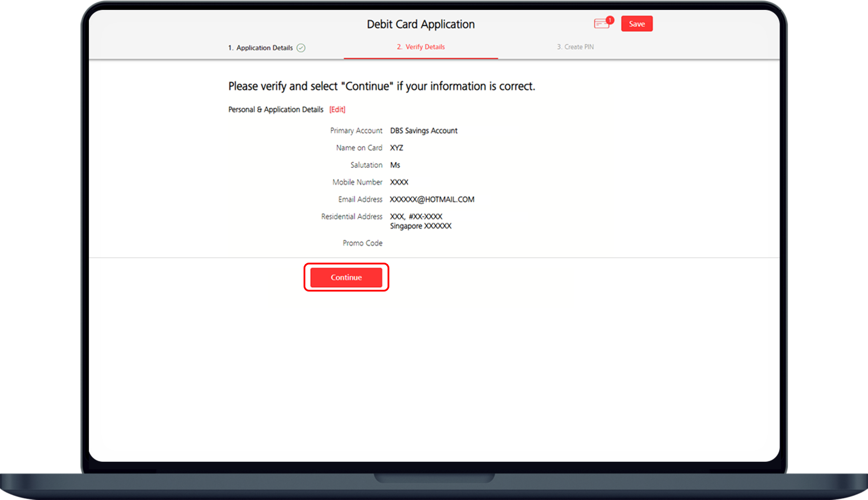The image size is (868, 500).
Task: Click the green checkmark beside Application Details
Action: [x=301, y=48]
